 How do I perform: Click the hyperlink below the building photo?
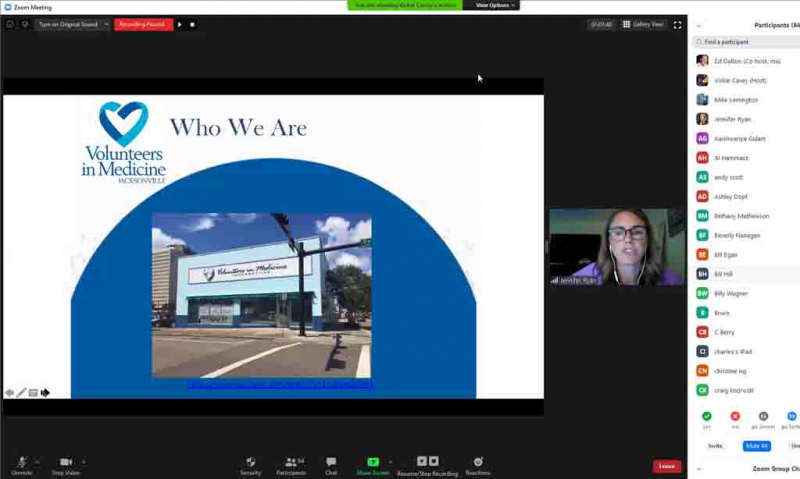pyautogui.click(x=281, y=384)
